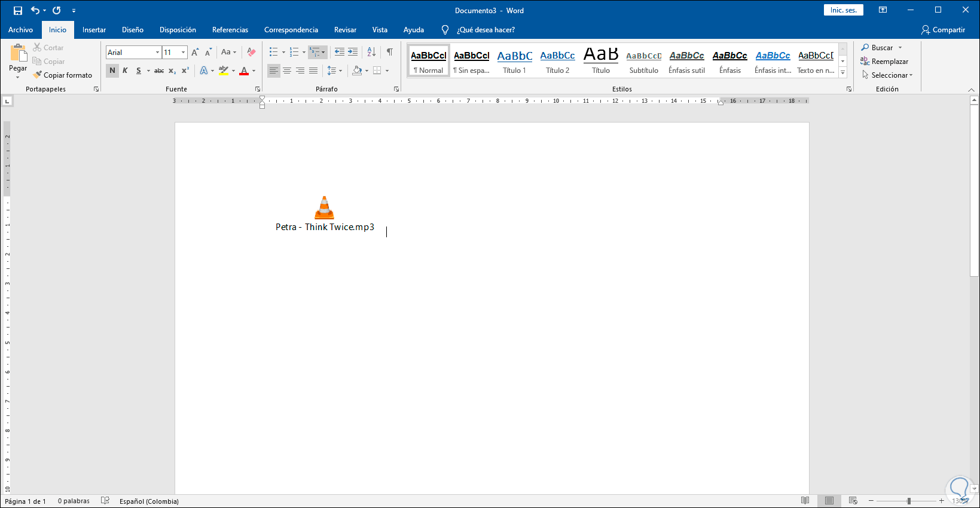Click the ¿Qué desea hacer? search box
Viewport: 980px width, 508px height.
click(x=486, y=30)
